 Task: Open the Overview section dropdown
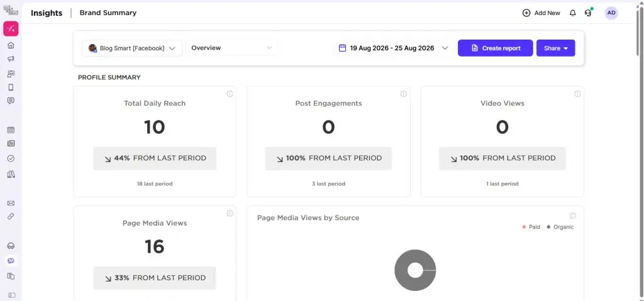point(231,48)
